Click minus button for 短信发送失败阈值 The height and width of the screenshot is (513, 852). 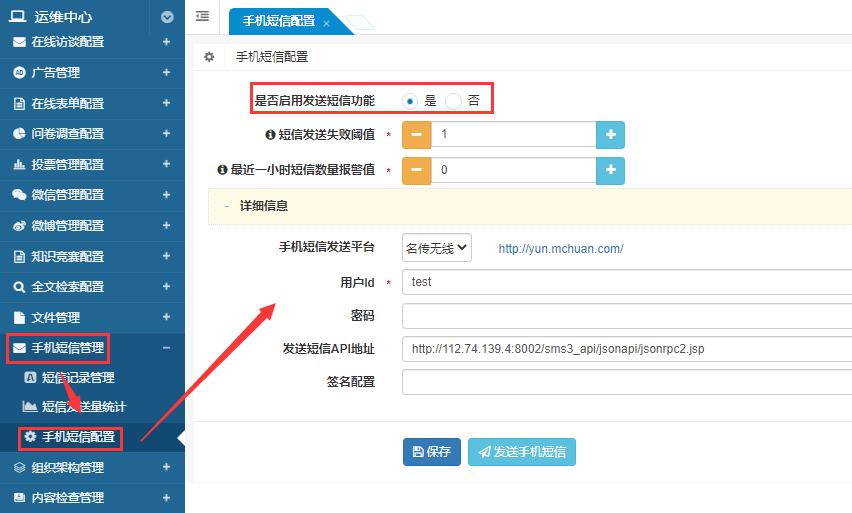pos(416,134)
